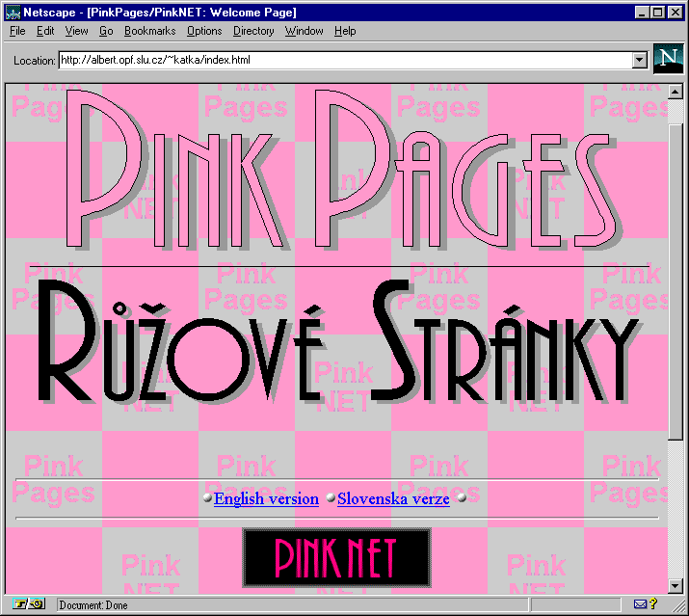Open the Help menu
The height and width of the screenshot is (616, 689).
345,31
